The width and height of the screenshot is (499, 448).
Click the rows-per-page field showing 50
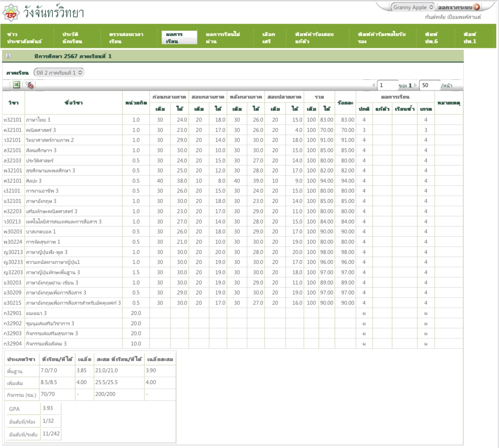[430, 85]
